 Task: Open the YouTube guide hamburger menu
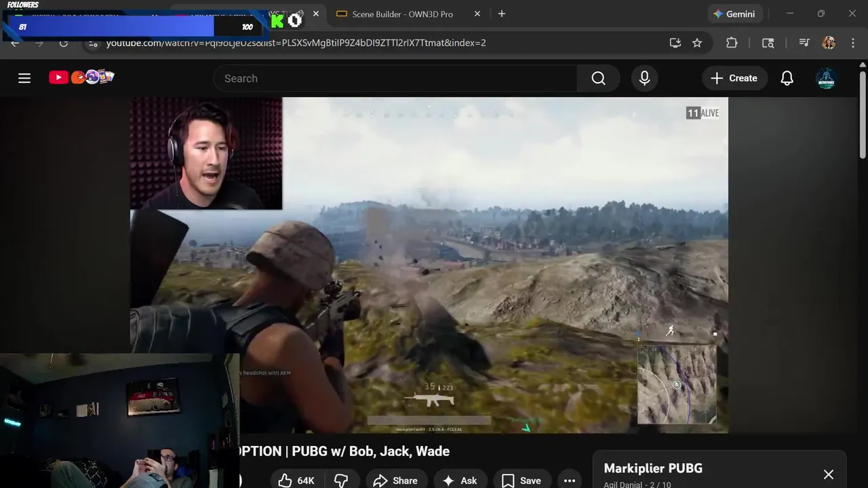click(x=24, y=79)
